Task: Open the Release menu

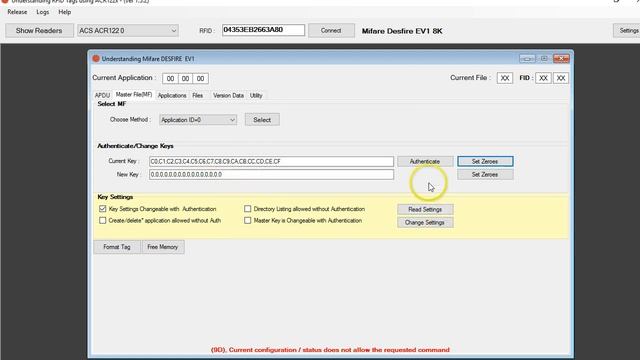Action: click(17, 12)
